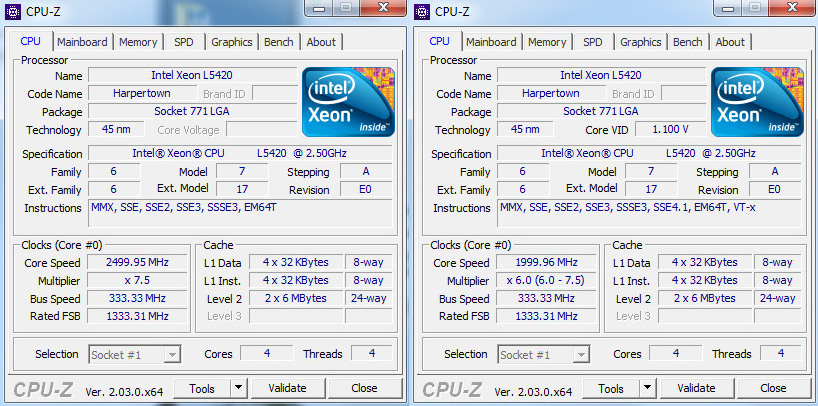Minimize the left CPU-Z window
Image resolution: width=818 pixels, height=406 pixels.
pos(320,8)
